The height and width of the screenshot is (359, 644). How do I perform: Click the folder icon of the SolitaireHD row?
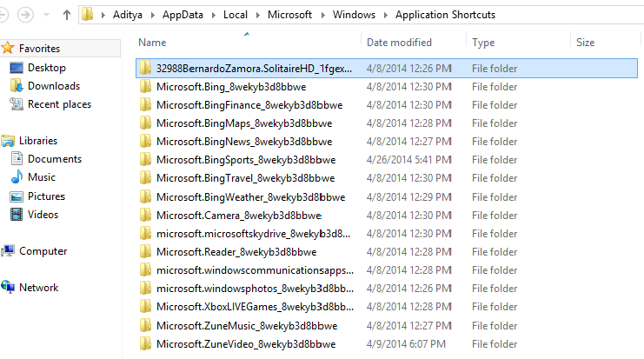coord(145,68)
